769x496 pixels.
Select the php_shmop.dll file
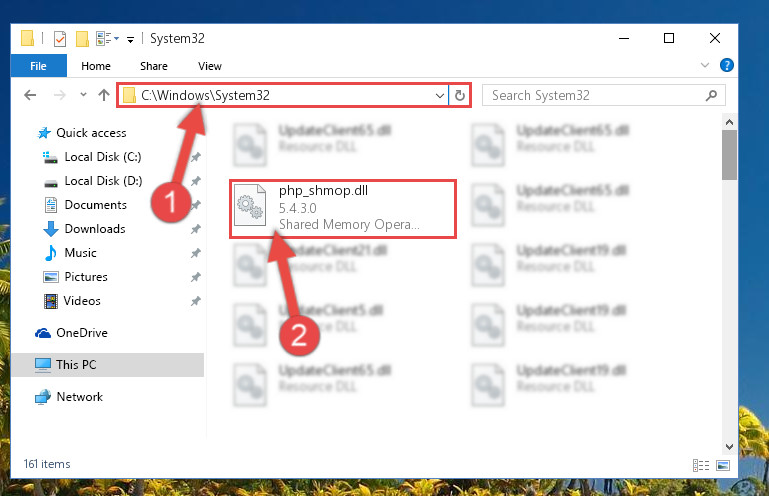click(x=343, y=209)
